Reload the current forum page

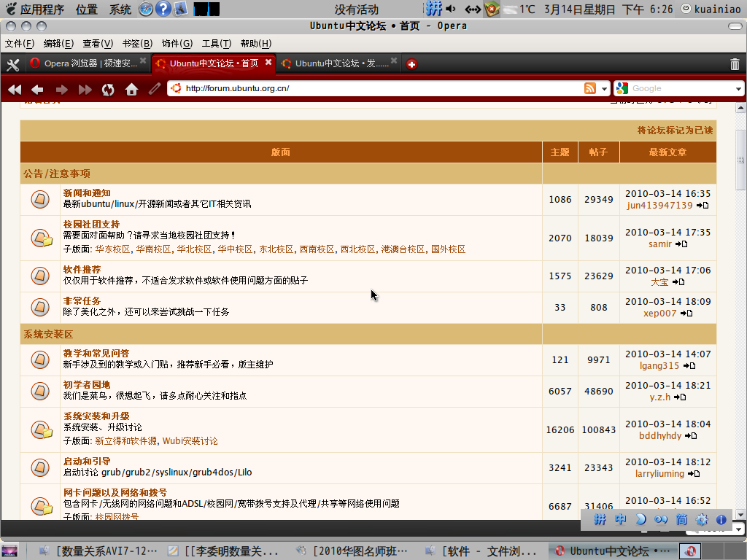click(x=108, y=89)
